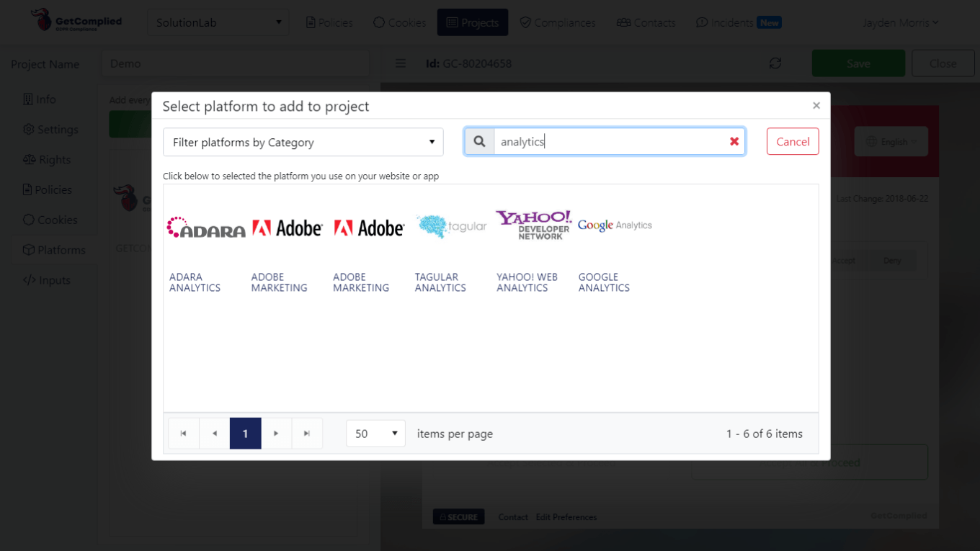This screenshot has height=551, width=980.
Task: Go to the previous results page
Action: tap(215, 434)
